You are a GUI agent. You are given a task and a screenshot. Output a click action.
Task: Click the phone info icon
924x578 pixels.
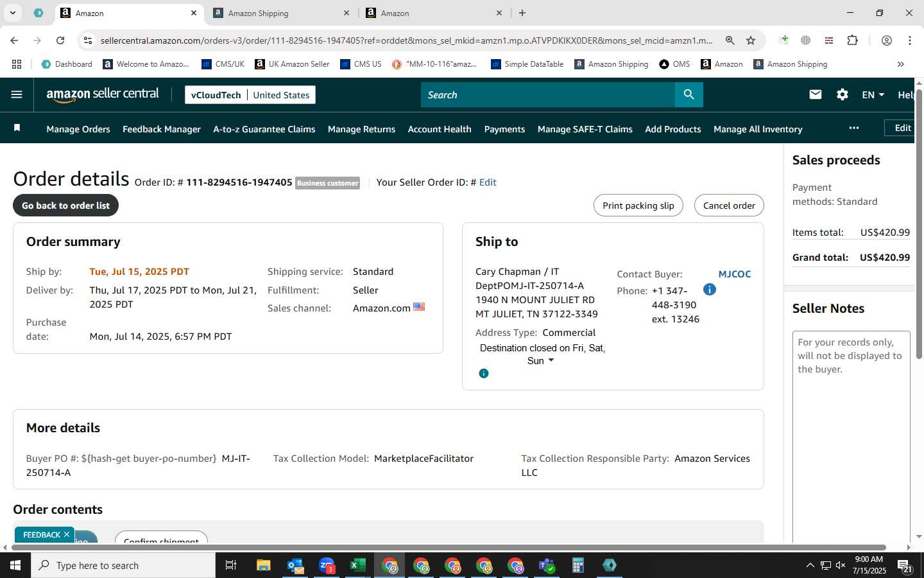point(709,290)
